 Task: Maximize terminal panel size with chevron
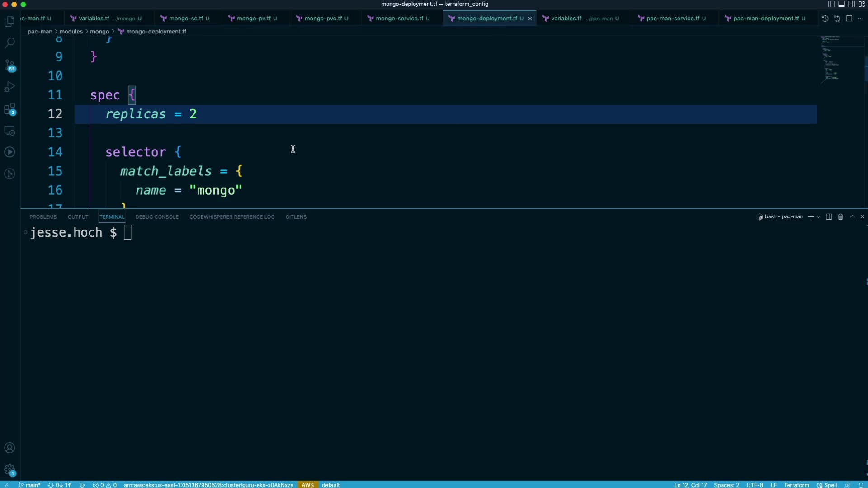(x=852, y=217)
